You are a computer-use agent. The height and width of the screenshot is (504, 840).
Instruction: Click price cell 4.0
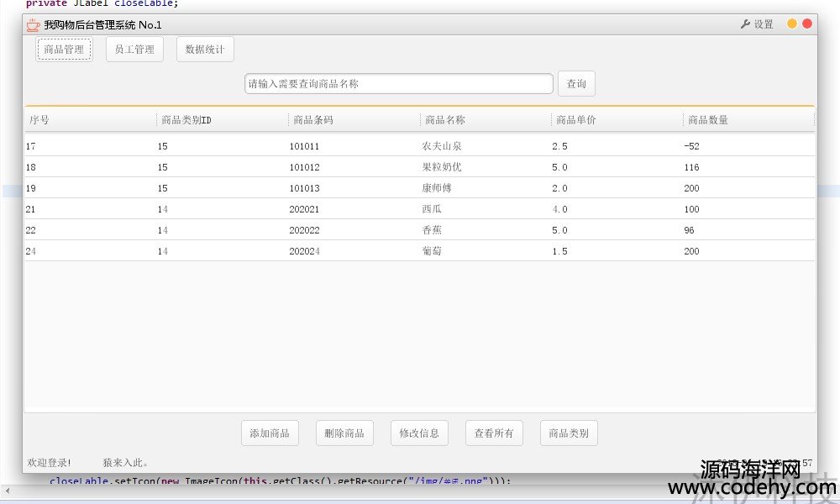tap(559, 209)
